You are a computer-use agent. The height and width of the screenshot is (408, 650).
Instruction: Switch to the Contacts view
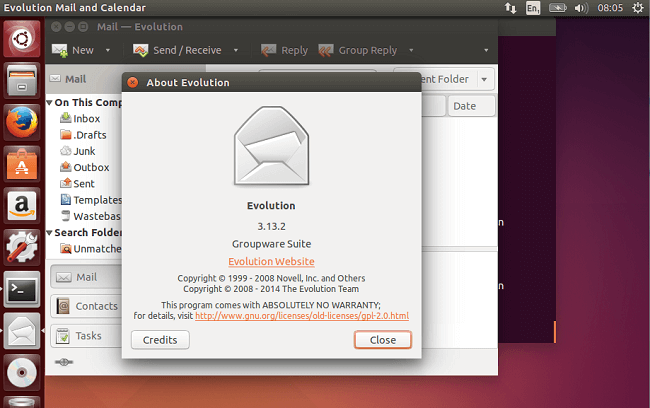pos(86,306)
